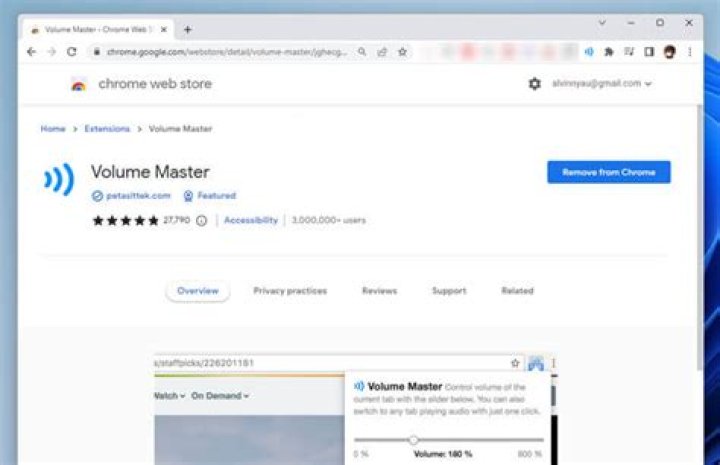Screen dimensions: 720x465
Task: Toggle the Chrome side panel icon
Action: 649,52
